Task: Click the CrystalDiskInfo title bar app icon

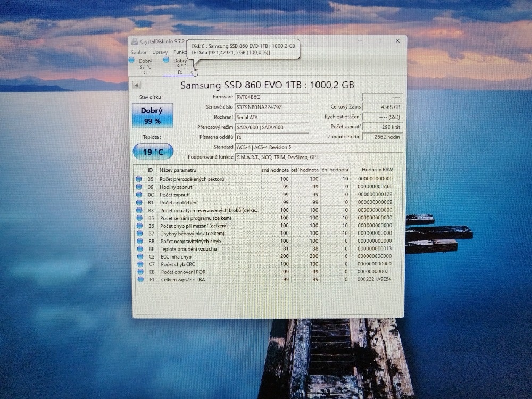Action: pos(134,41)
